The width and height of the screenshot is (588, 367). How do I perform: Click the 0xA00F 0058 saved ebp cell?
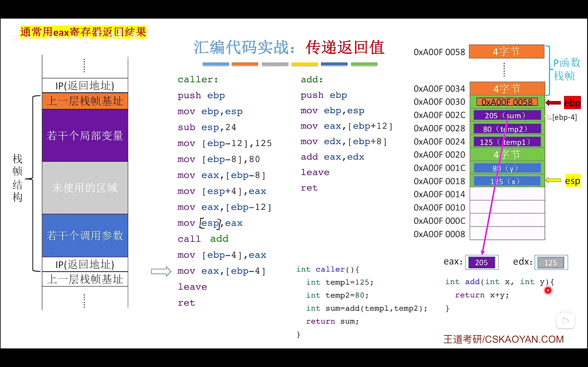(x=507, y=102)
